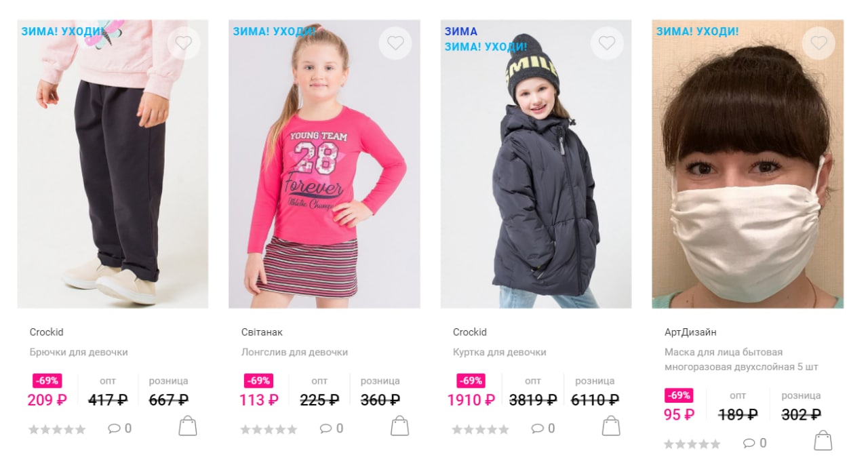Open the Лонгслив для девочки product link
The image size is (868, 476).
pos(294,353)
